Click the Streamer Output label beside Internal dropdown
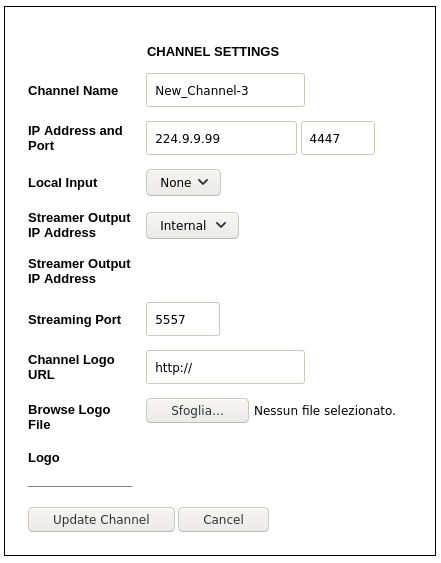Viewport: 441px width, 563px height. point(79,225)
